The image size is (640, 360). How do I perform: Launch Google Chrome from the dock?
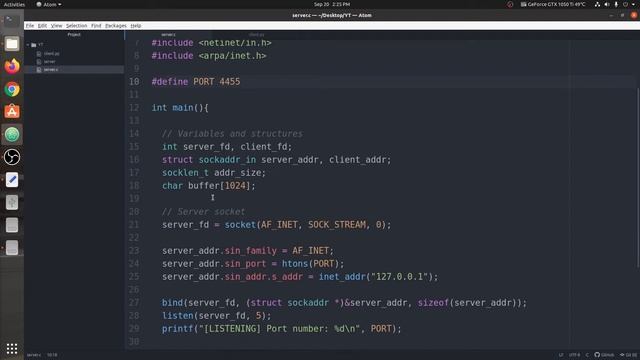tap(12, 89)
